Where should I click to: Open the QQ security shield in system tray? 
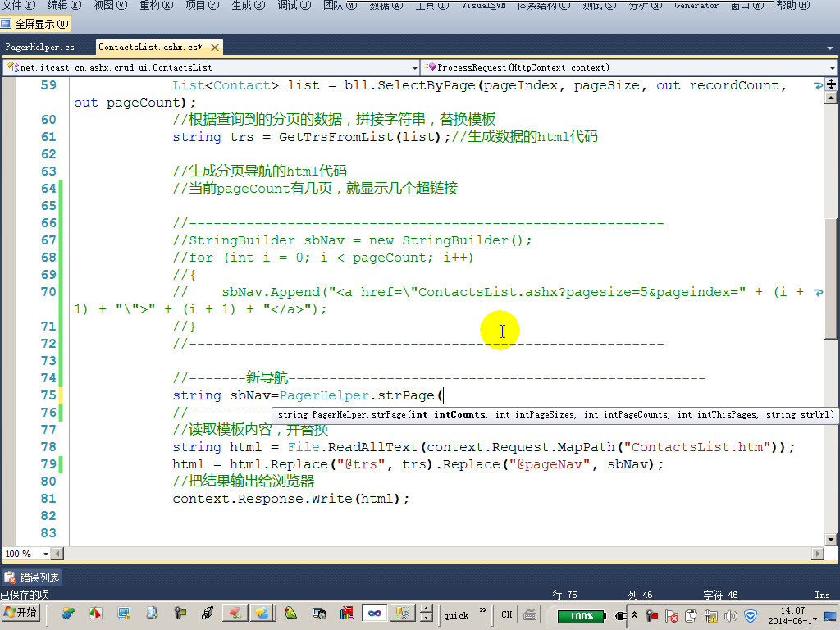751,615
